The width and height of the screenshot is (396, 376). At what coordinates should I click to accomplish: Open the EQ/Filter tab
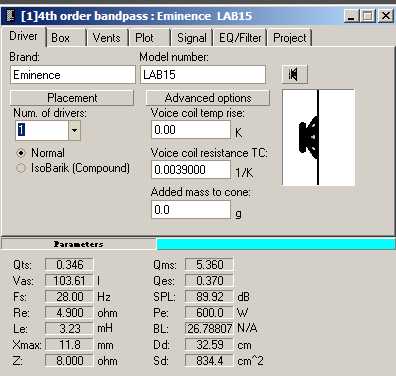click(240, 38)
